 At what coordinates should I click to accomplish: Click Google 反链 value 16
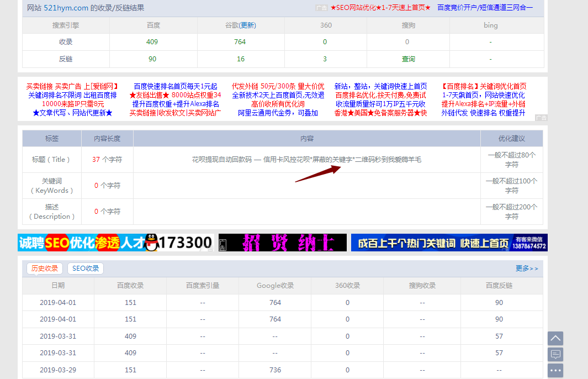coord(241,59)
